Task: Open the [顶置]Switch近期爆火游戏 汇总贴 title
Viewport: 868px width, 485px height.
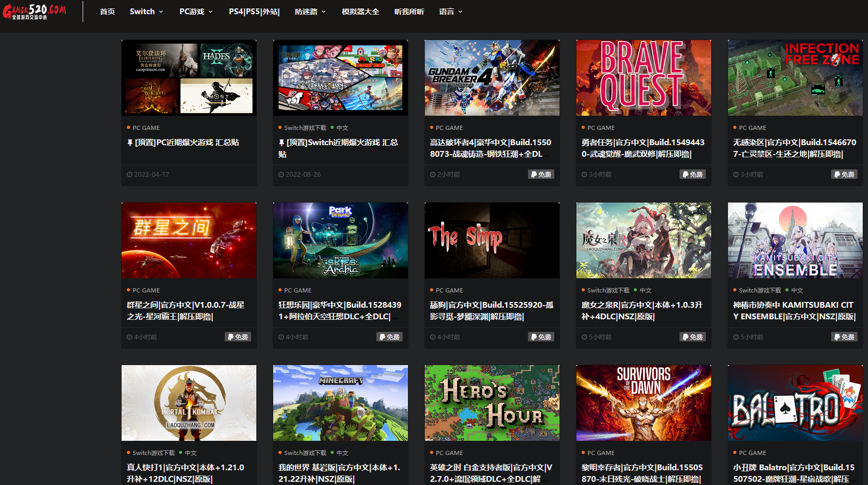Action: pyautogui.click(x=338, y=148)
